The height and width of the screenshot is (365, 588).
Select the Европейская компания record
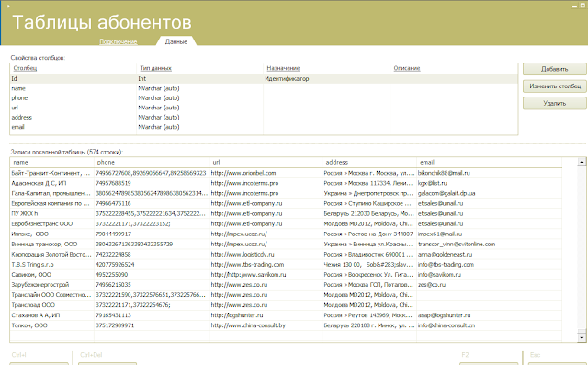(x=286, y=203)
